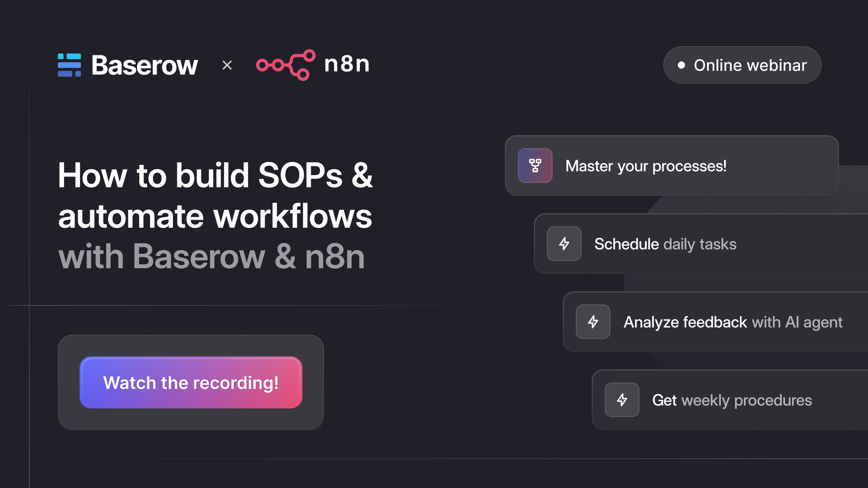
Task: Click the lightning icon beside Schedule daily tasks
Action: coord(564,244)
